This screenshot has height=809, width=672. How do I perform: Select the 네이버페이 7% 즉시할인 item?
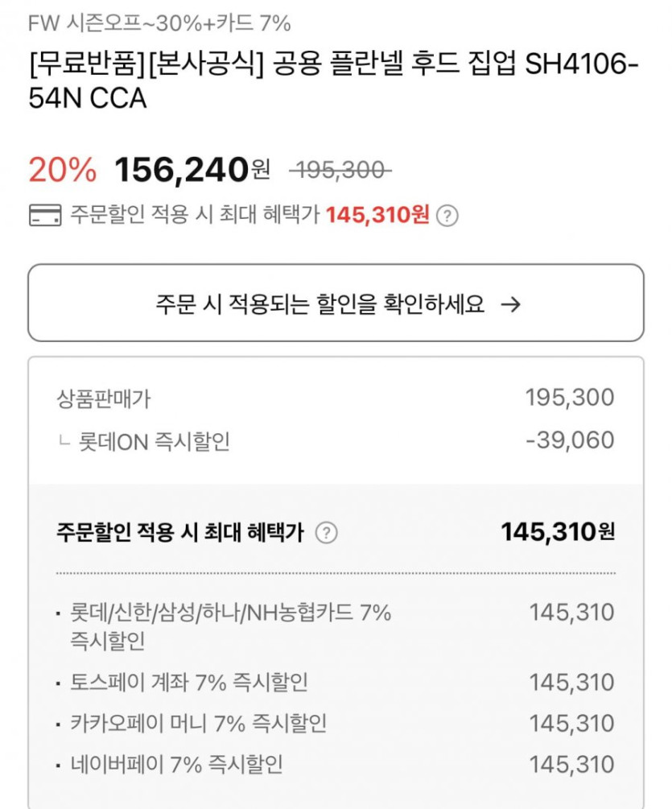[177, 764]
